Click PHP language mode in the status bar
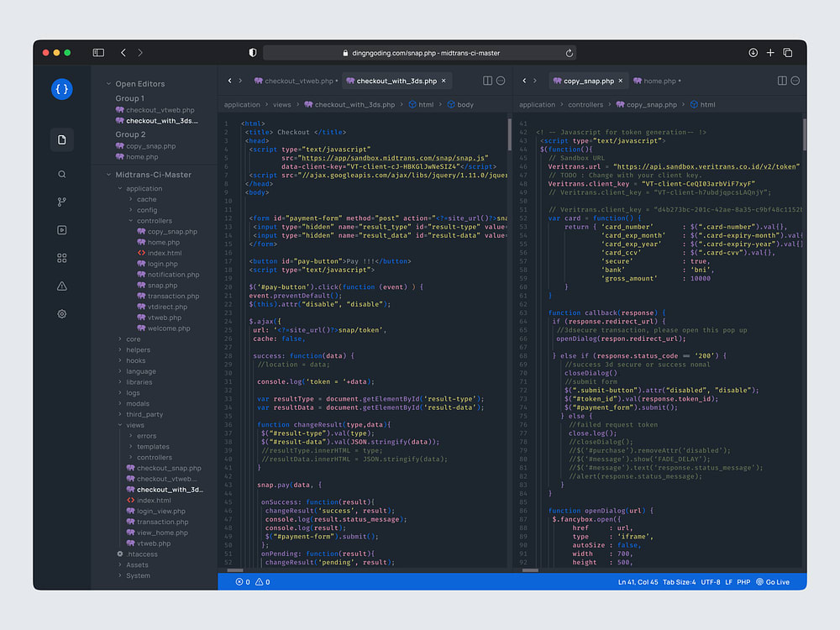The image size is (840, 630). point(743,581)
